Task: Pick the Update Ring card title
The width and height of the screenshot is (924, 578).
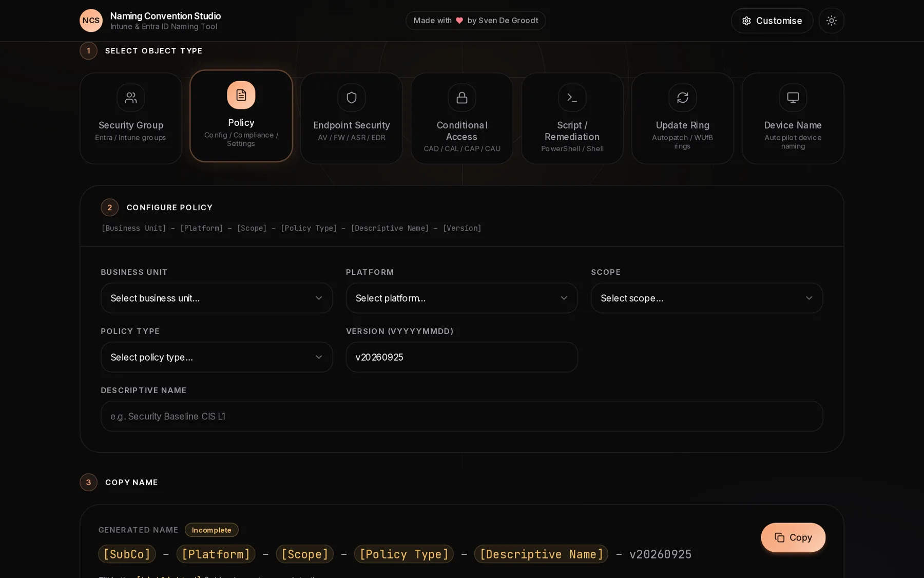Action: [x=683, y=125]
